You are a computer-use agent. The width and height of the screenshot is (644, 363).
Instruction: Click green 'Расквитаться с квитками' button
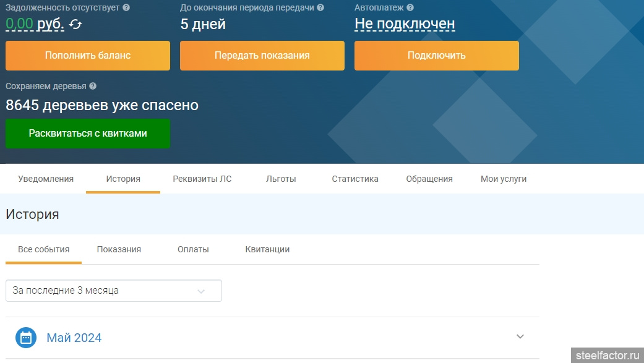[x=88, y=134]
